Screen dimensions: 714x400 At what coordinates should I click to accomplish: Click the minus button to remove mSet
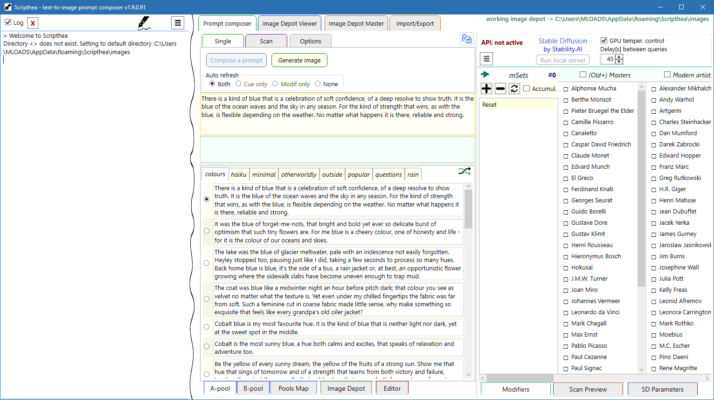pos(500,88)
